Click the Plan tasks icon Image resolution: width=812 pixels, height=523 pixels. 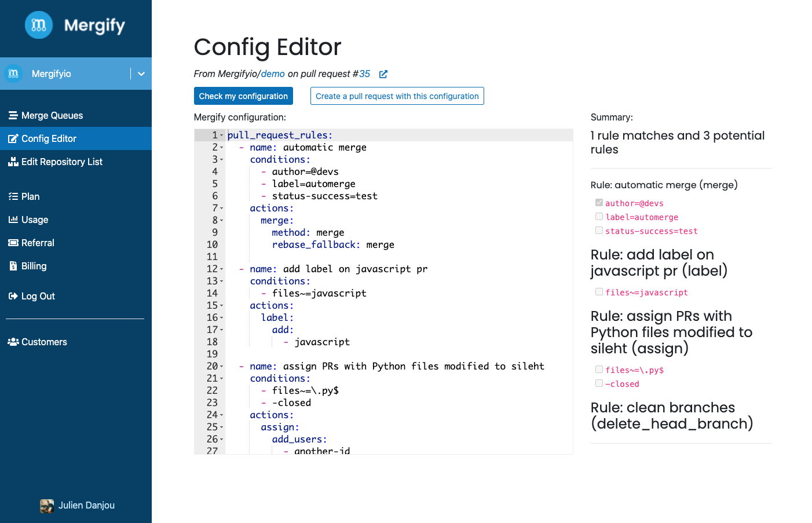point(13,196)
